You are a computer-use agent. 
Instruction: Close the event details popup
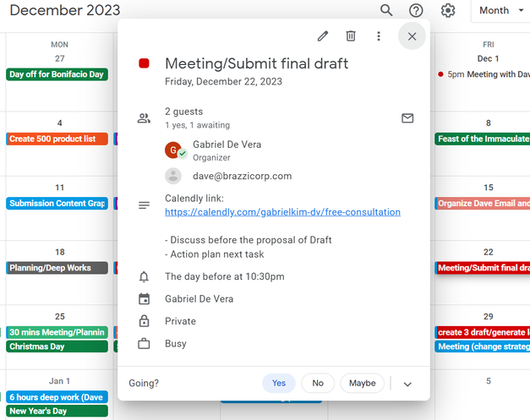point(412,36)
